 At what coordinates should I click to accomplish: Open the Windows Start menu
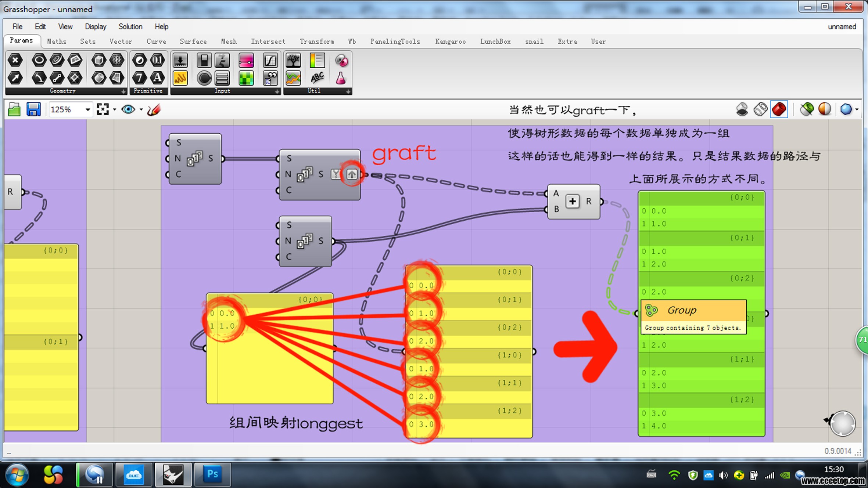(17, 475)
